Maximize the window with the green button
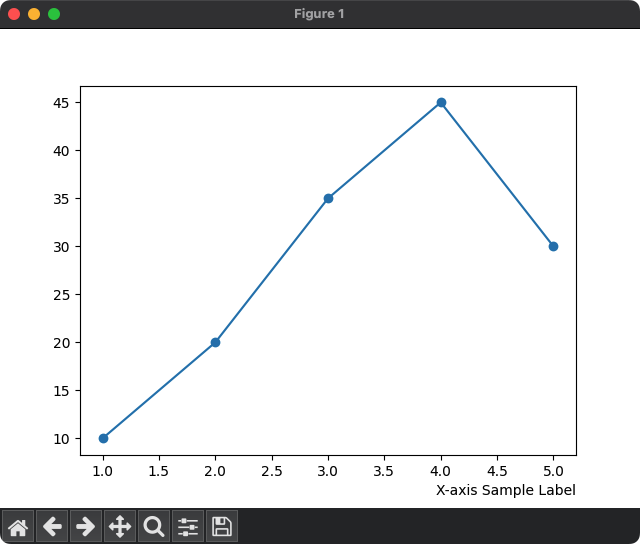640x544 pixels. click(54, 14)
